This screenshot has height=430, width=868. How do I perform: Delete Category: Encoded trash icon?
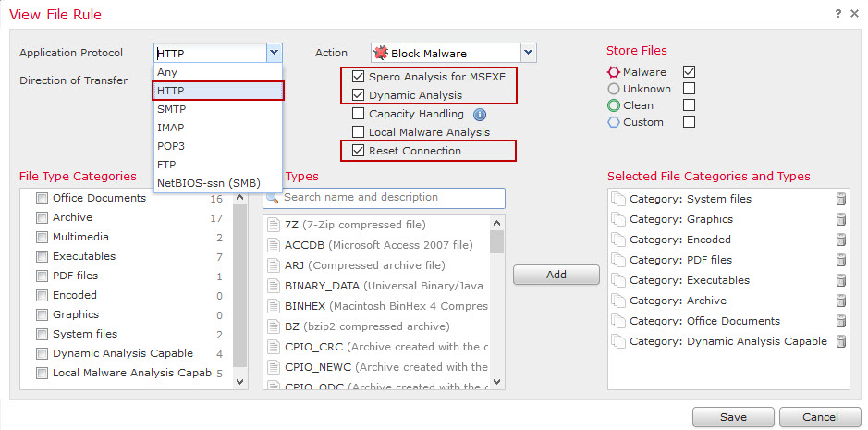pos(841,240)
